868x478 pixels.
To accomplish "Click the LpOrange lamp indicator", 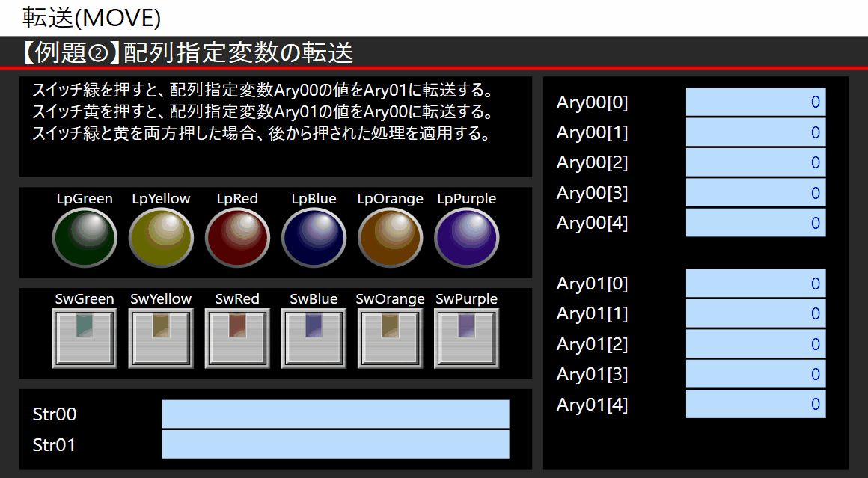I will (x=391, y=238).
